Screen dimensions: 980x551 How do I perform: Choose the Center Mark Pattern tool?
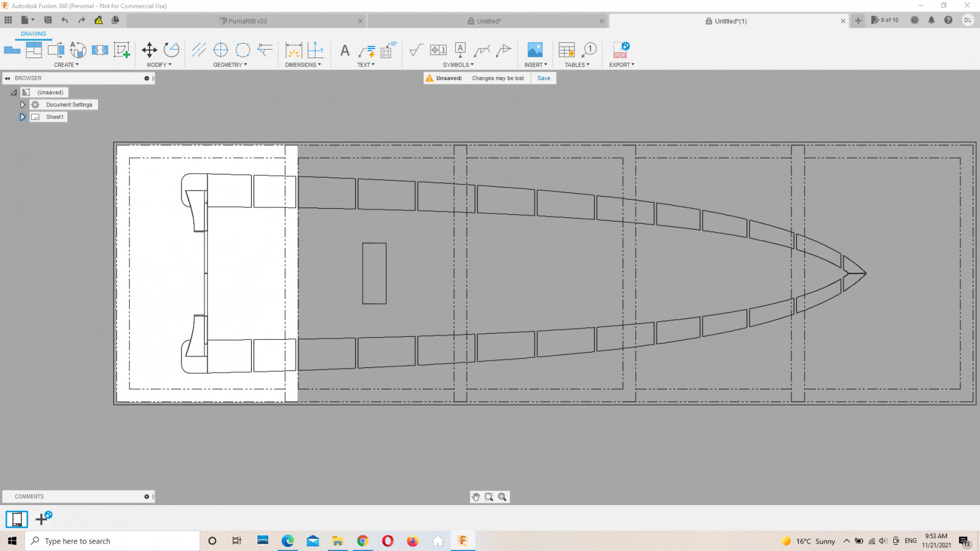(x=243, y=50)
